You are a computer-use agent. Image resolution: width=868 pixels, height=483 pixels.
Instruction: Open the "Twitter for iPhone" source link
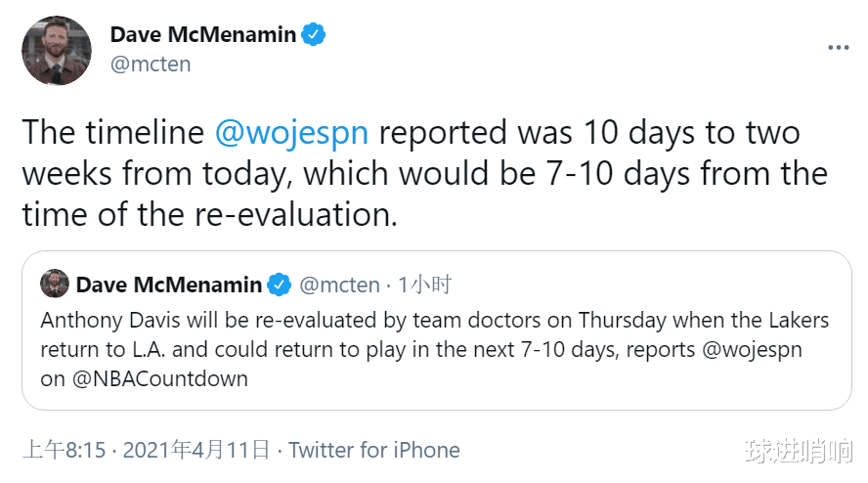pos(373,451)
